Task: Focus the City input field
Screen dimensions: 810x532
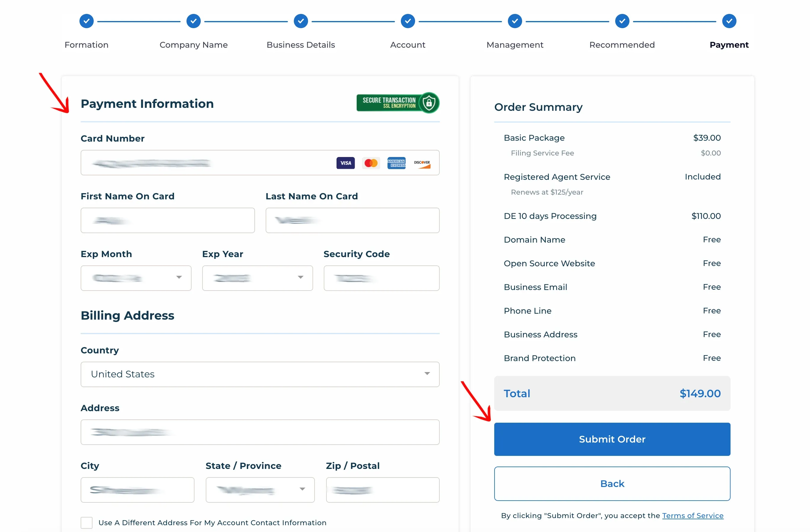Action: click(x=138, y=490)
